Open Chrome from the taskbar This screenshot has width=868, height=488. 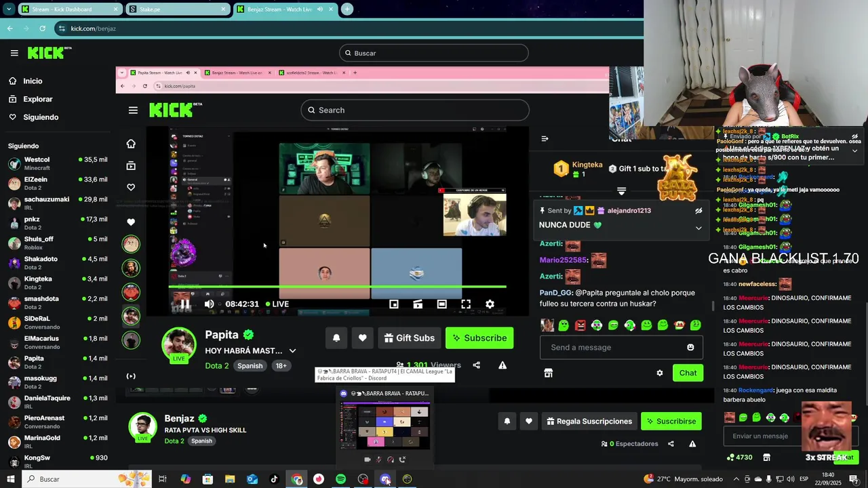tap(297, 479)
